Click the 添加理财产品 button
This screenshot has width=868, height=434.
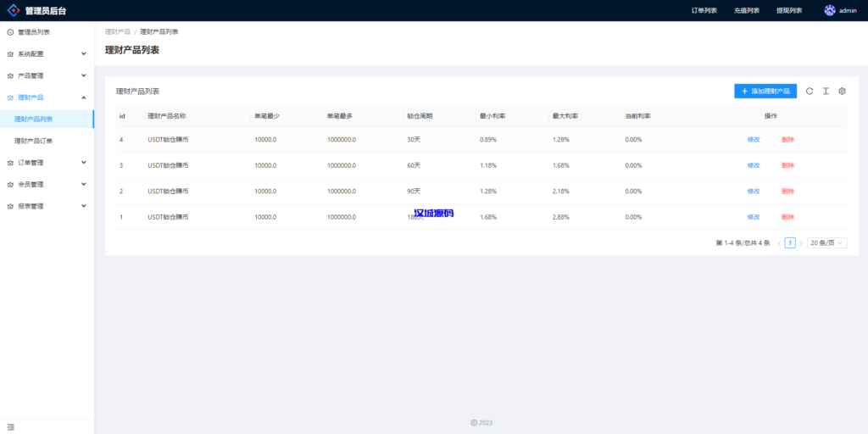(765, 91)
